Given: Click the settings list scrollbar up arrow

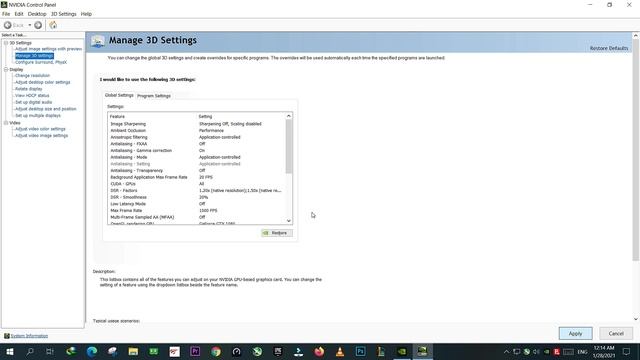Looking at the screenshot, I should pos(289,116).
